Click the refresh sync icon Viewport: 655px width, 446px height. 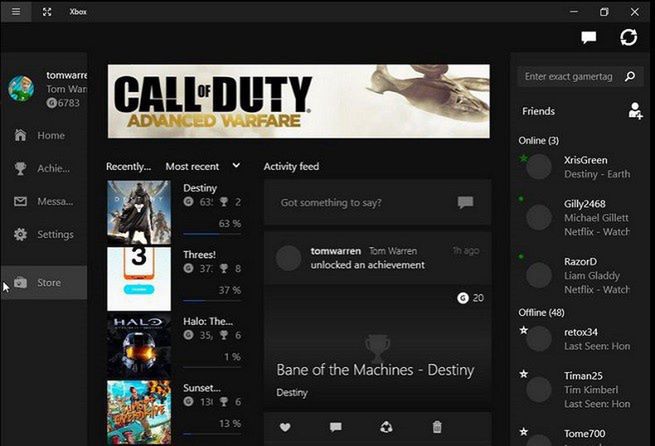coord(628,37)
